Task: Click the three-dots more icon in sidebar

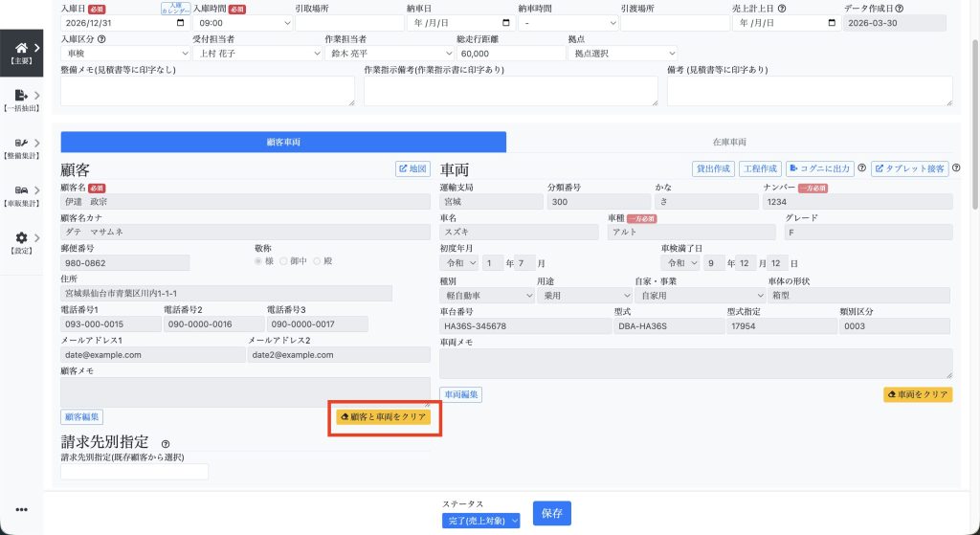Action: [x=21, y=509]
